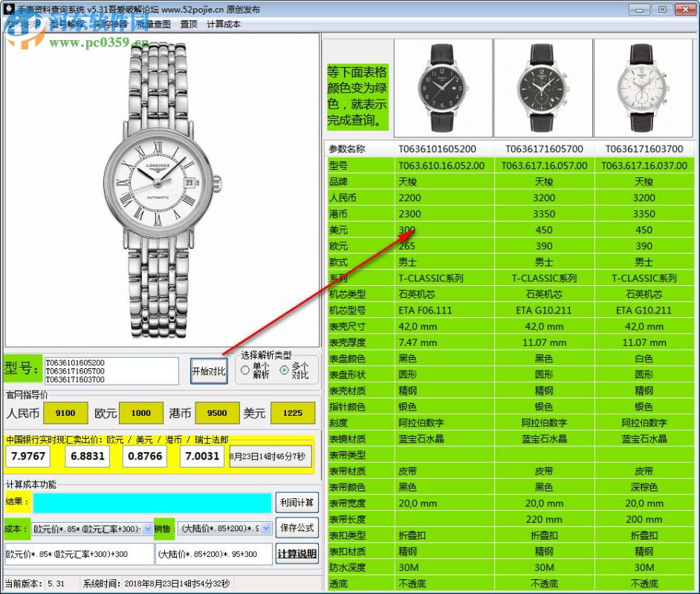The width and height of the screenshot is (700, 594).
Task: Select the T063.617.16.057.00 model cell
Action: pos(544,166)
